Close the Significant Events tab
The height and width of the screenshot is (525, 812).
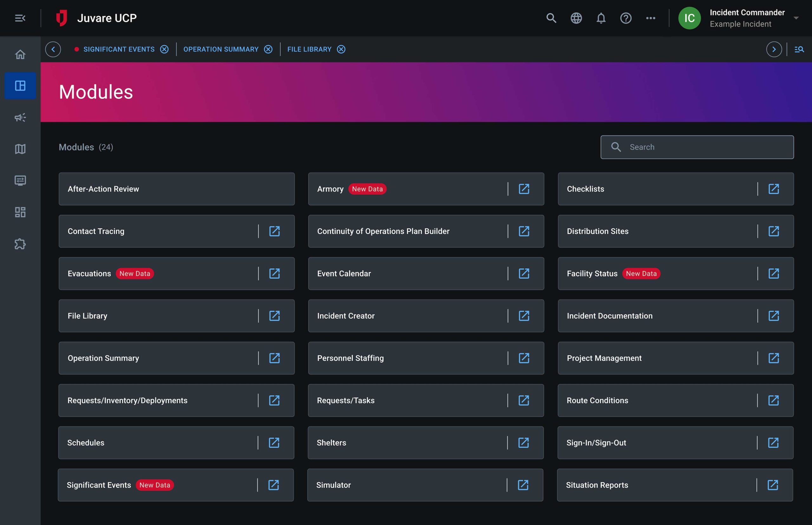pos(164,49)
